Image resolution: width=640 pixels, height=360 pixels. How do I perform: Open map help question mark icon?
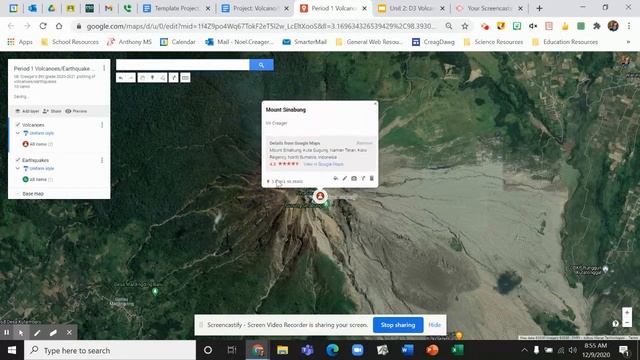coord(616,323)
